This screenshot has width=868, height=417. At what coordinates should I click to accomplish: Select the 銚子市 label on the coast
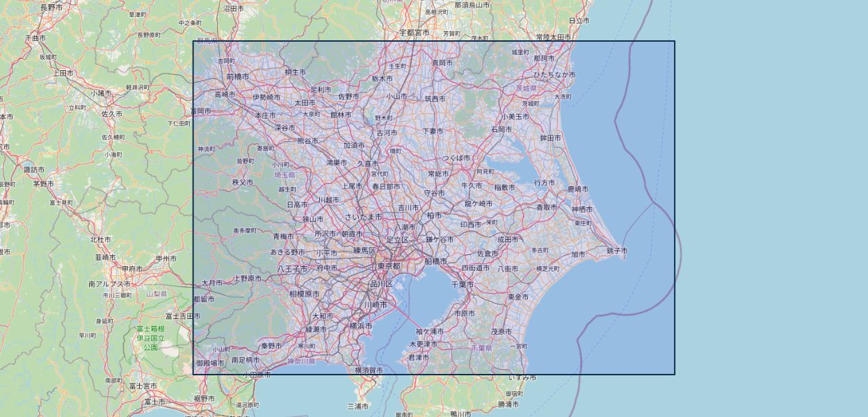616,250
